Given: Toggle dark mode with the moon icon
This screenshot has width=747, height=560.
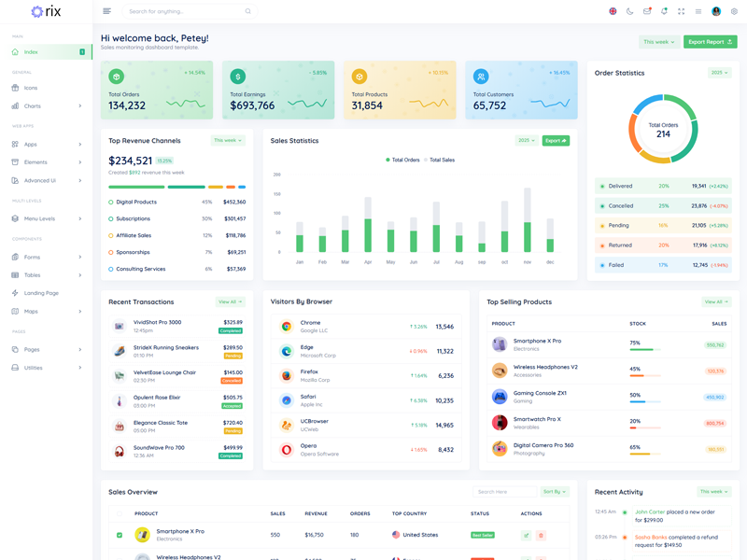Looking at the screenshot, I should (629, 11).
